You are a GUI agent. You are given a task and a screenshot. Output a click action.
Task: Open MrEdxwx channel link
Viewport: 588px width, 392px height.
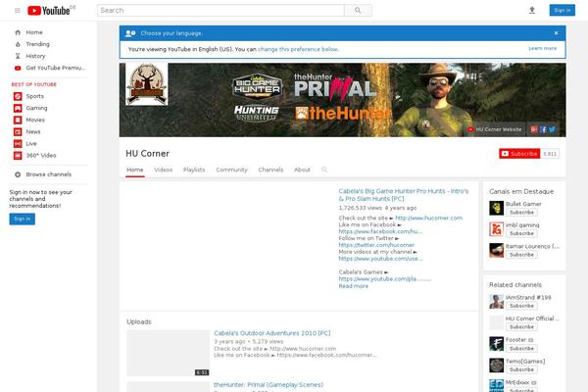(517, 382)
